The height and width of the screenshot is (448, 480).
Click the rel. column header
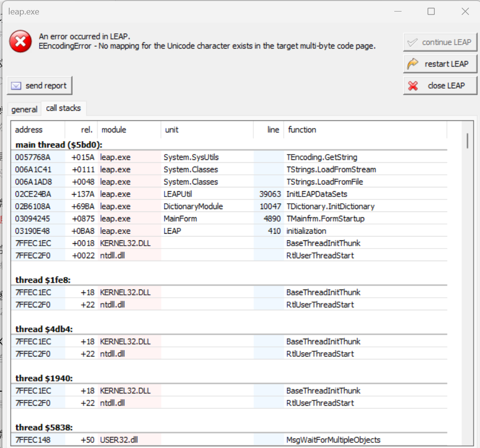[x=81, y=130]
